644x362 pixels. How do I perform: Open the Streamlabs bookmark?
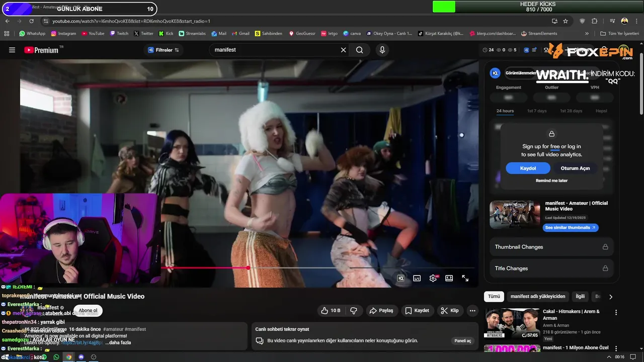192,34
